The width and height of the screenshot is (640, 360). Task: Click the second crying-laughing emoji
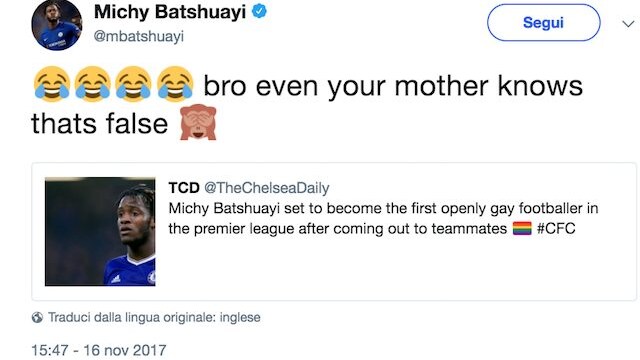93,84
